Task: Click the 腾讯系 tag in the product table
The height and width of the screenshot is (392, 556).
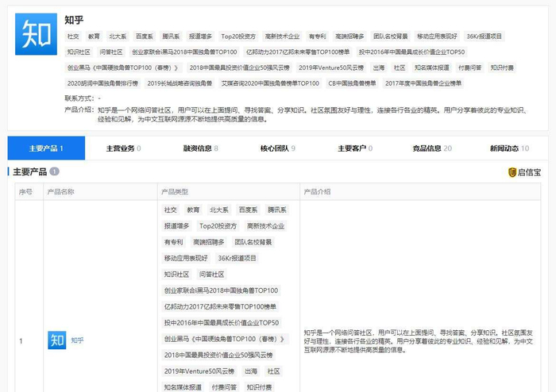Action: 277,209
